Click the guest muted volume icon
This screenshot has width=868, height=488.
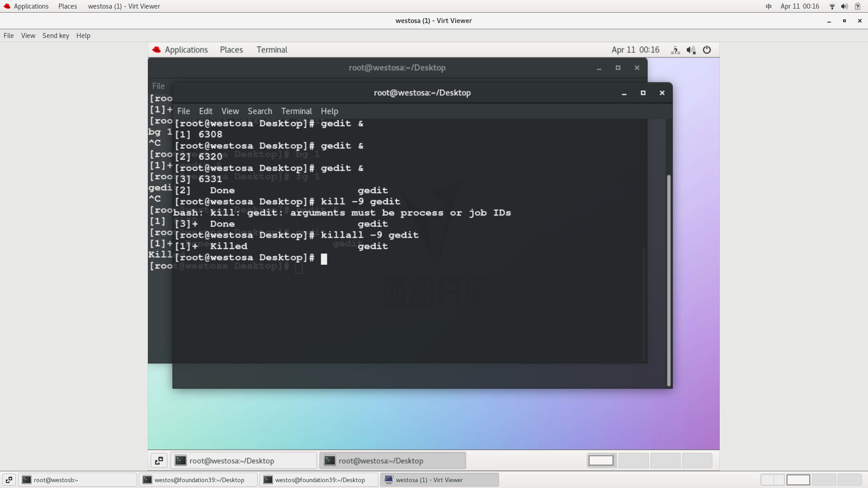(691, 50)
